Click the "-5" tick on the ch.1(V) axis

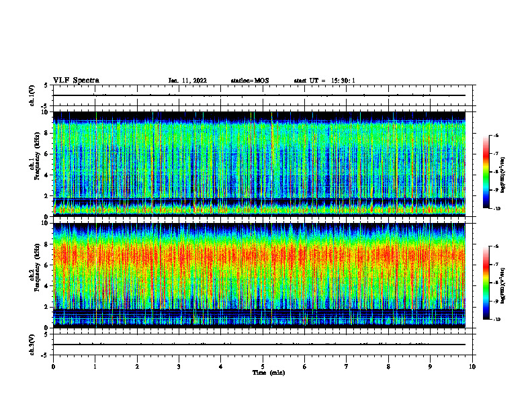[45, 106]
